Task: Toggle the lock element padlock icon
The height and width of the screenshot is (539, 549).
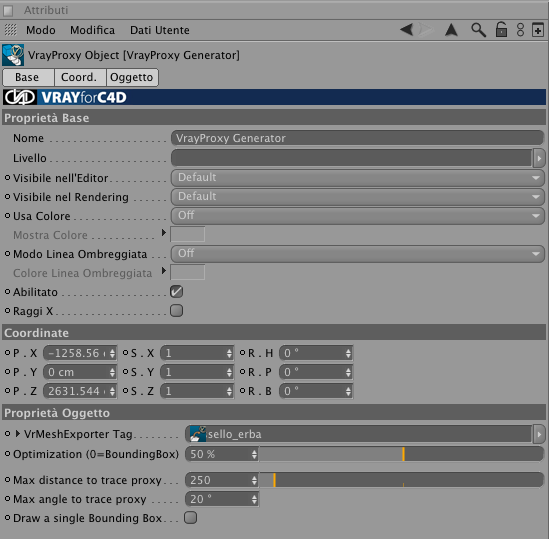Action: 501,29
